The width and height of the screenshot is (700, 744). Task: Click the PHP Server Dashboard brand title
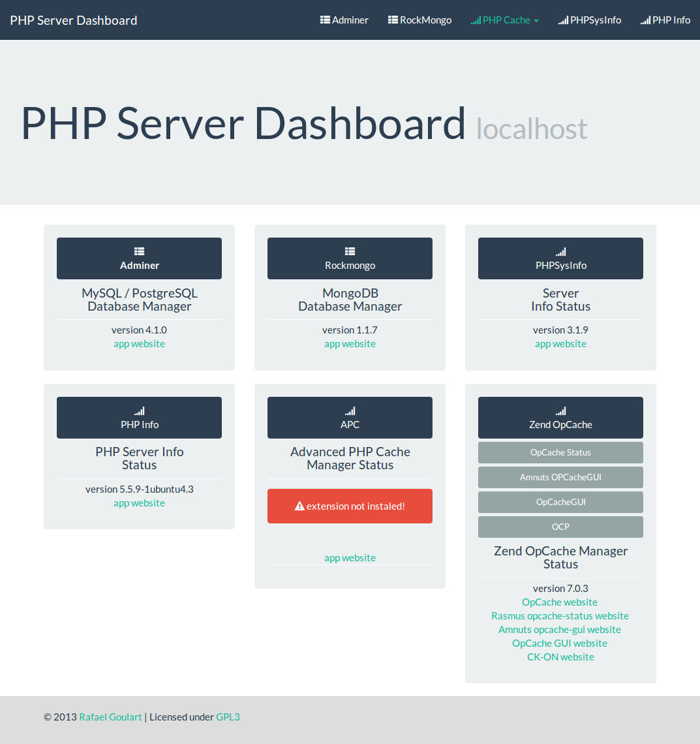(x=74, y=20)
